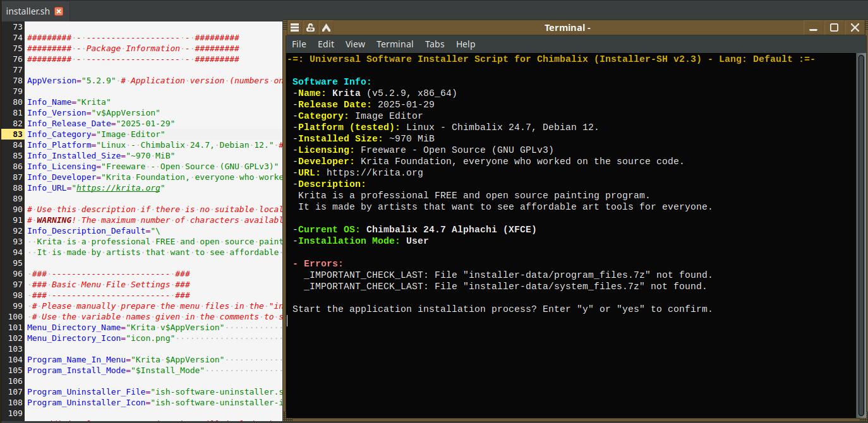
Task: Click the stick/pin window icon in Terminal titlebar
Action: pos(310,27)
